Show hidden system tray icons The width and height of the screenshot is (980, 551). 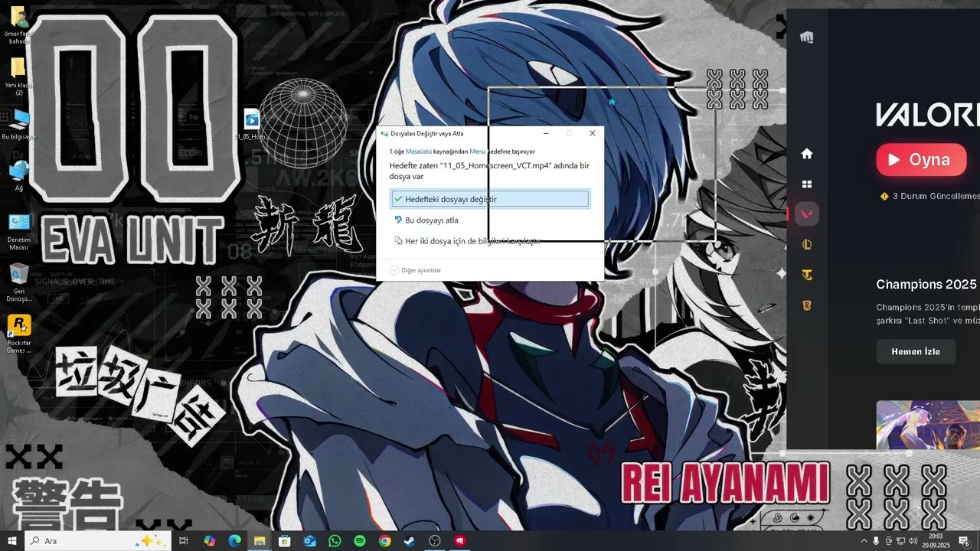tap(864, 541)
